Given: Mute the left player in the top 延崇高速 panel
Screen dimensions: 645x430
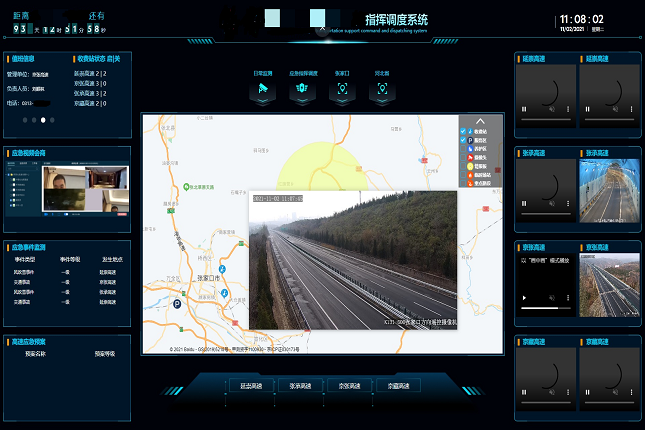Looking at the screenshot, I should pos(552,109).
